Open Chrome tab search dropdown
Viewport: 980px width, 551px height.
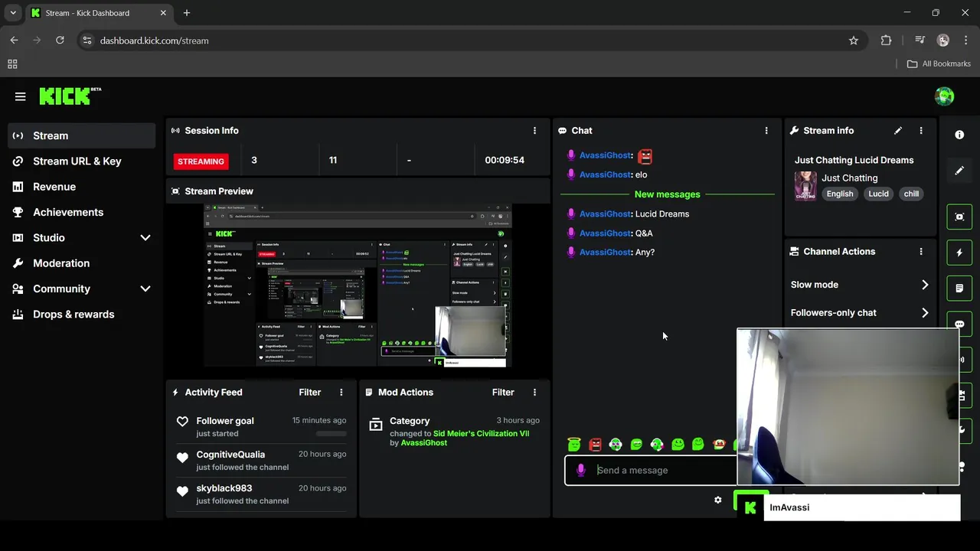pos(13,13)
